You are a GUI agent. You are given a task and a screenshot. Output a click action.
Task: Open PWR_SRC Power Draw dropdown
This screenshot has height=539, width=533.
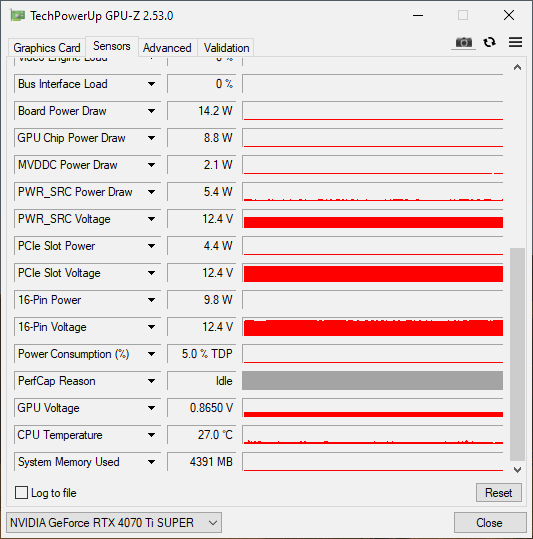tap(151, 192)
